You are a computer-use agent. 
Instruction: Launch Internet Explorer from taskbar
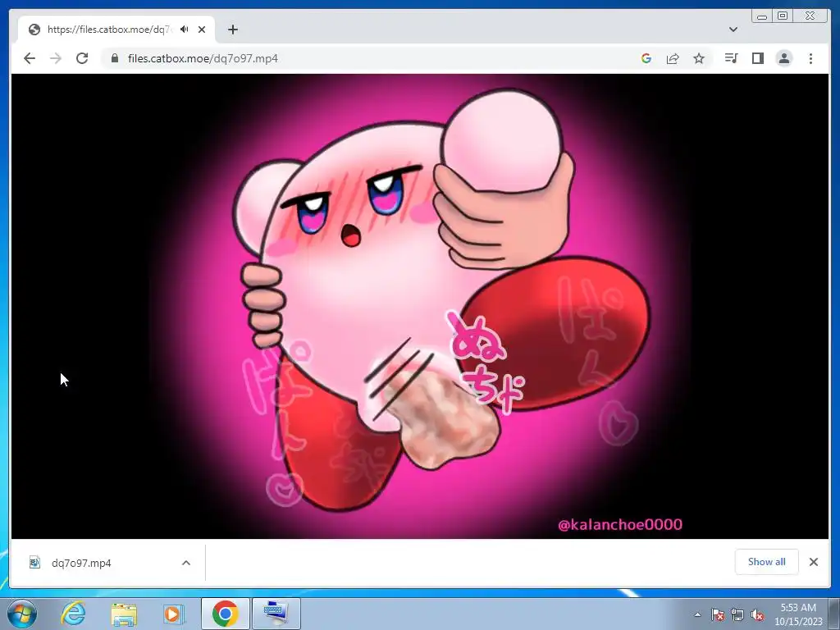tap(73, 614)
